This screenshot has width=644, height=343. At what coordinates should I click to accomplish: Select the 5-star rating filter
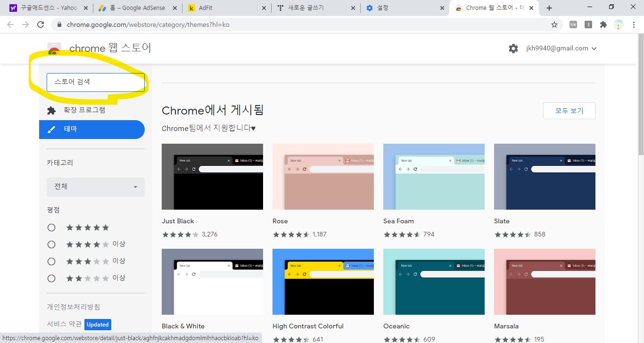pyautogui.click(x=51, y=228)
